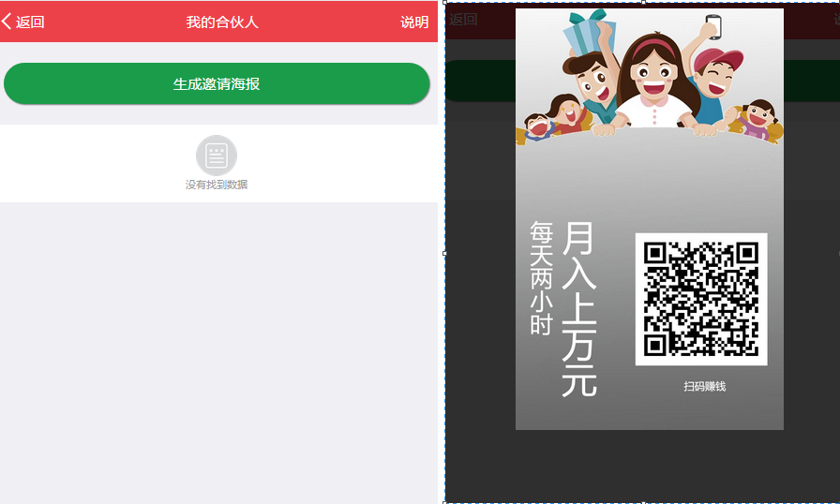Click the phone icon held by cartoon boy
Screen dimensions: 840x504
coord(713,27)
